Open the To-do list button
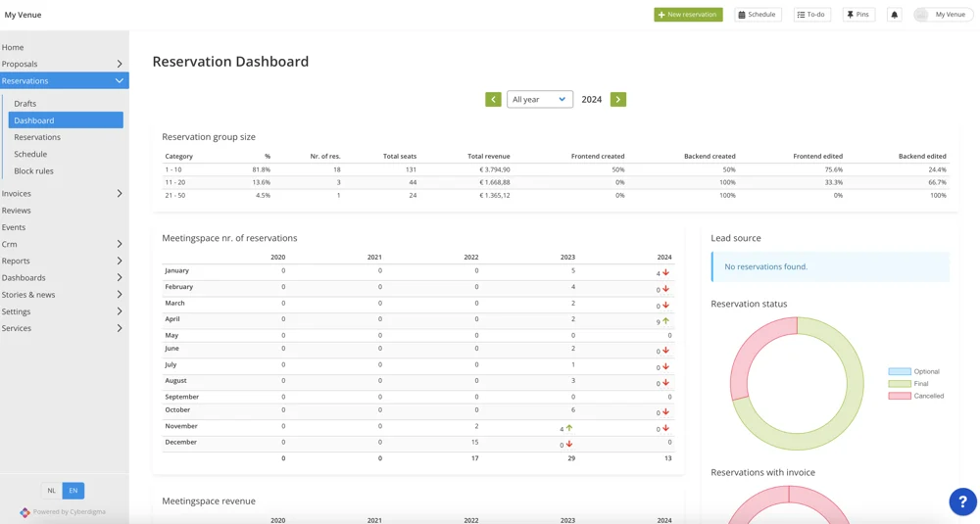The height and width of the screenshot is (524, 980). pos(811,15)
